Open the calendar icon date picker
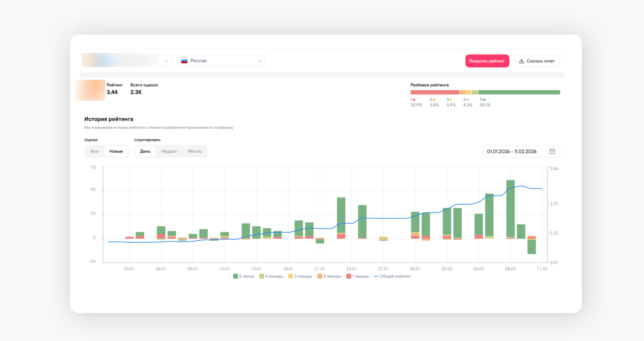 coord(552,151)
